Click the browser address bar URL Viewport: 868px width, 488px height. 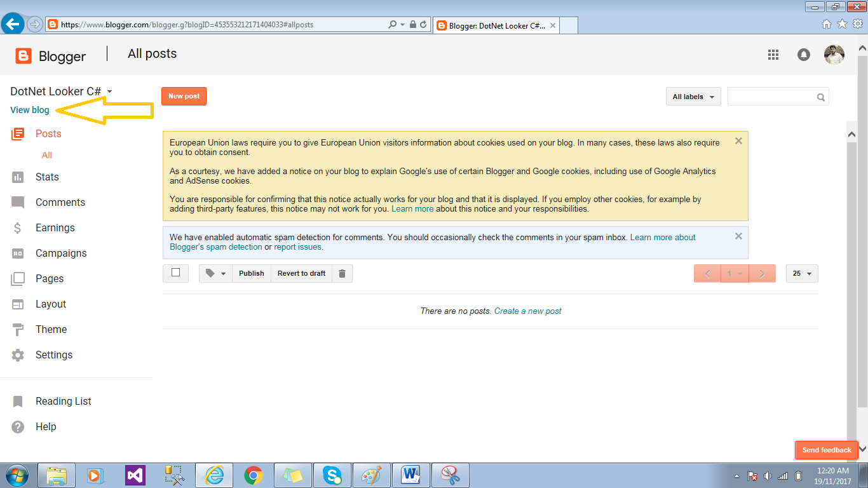coord(187,25)
